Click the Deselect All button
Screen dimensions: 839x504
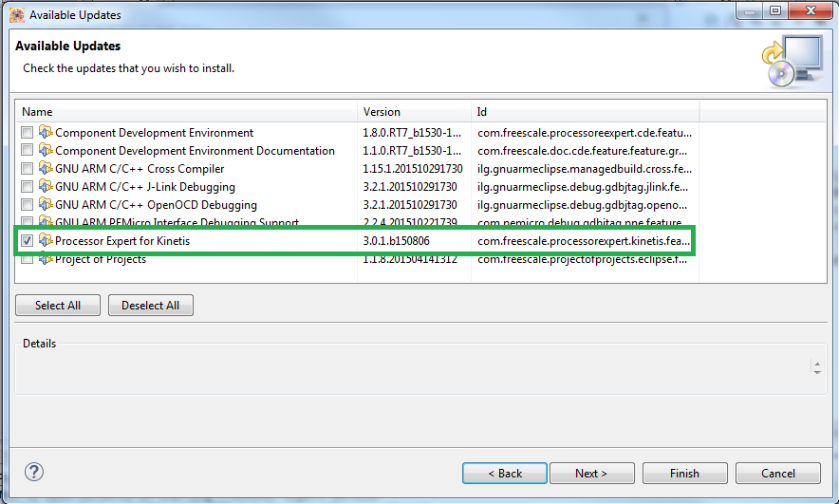150,306
